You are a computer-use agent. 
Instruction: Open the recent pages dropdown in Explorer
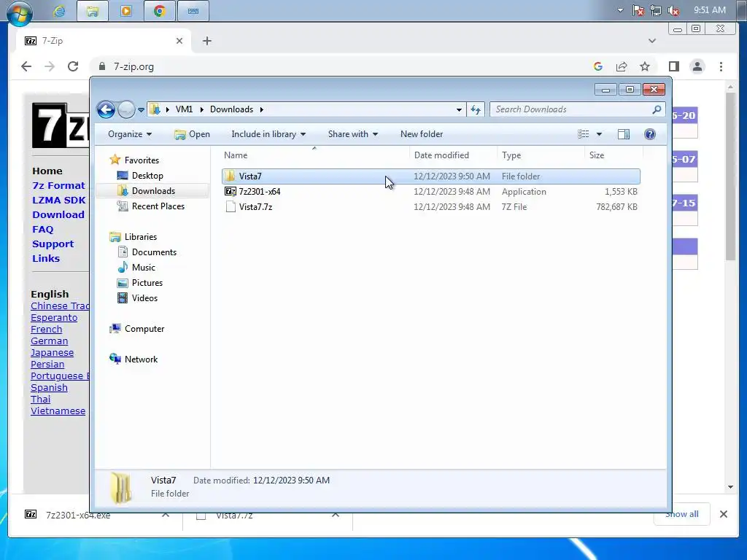coord(141,110)
